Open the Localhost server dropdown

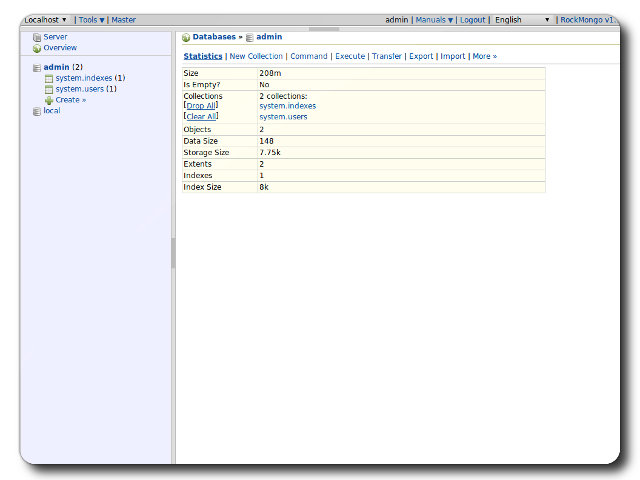46,20
